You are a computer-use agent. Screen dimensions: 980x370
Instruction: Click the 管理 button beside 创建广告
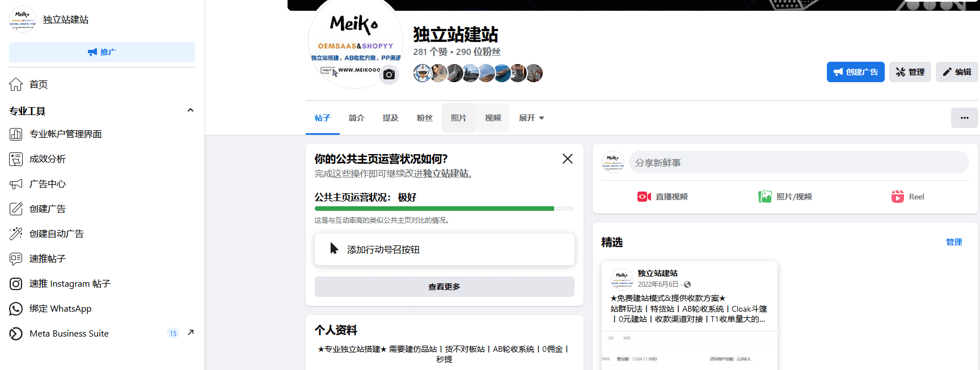click(910, 72)
